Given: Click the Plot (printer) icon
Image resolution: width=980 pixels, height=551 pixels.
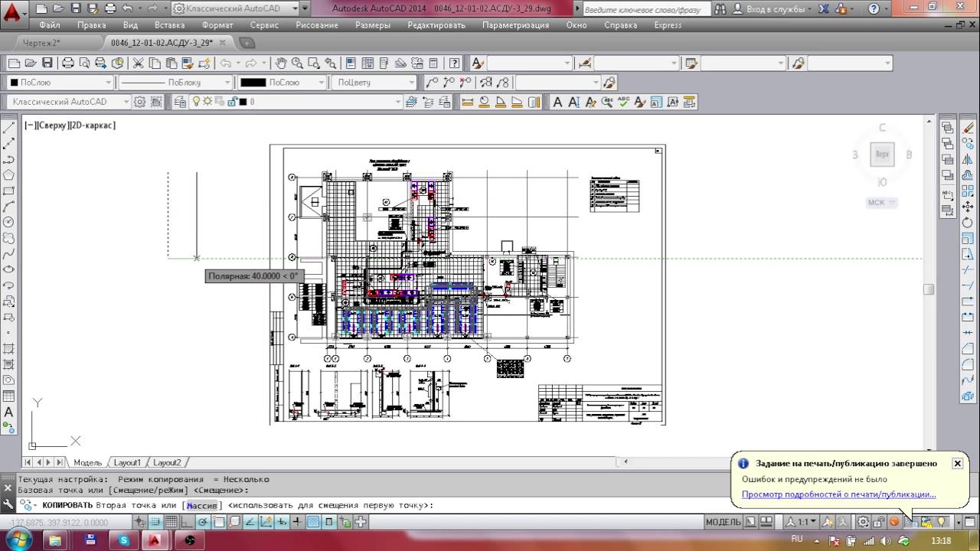Looking at the screenshot, I should click(x=67, y=63).
